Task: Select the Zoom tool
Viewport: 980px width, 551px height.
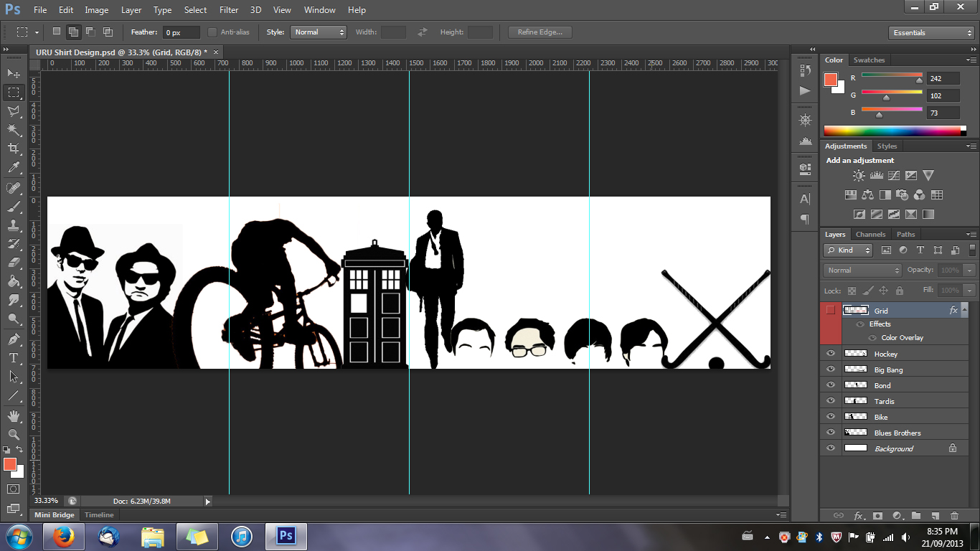Action: pos(14,434)
